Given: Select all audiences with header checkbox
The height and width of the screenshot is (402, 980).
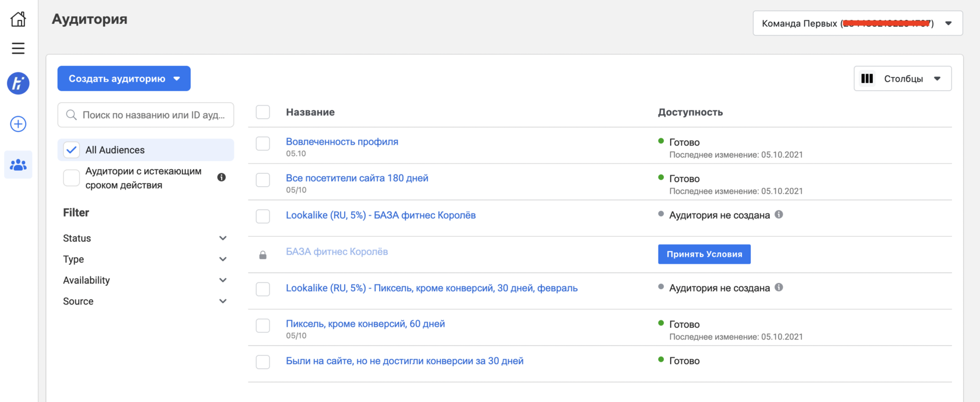Looking at the screenshot, I should (x=263, y=112).
